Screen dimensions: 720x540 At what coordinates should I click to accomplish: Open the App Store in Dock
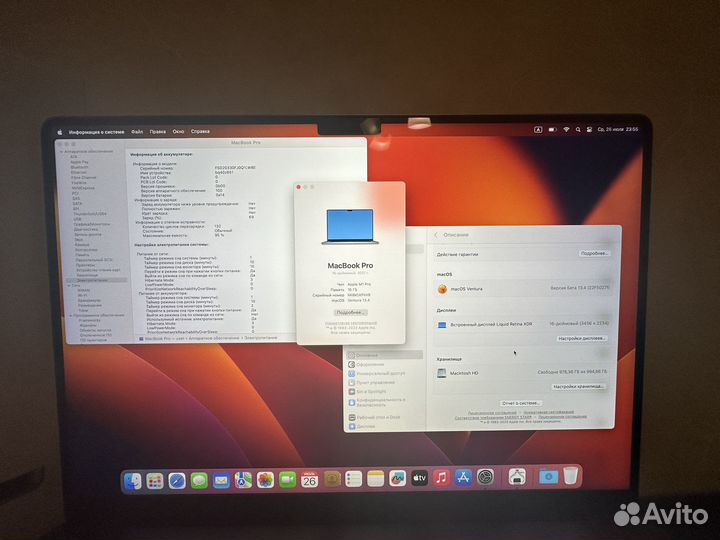tap(463, 478)
